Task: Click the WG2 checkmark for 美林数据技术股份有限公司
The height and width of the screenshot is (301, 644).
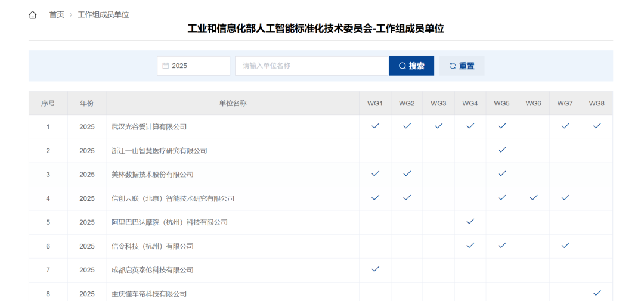Action: [x=407, y=173]
